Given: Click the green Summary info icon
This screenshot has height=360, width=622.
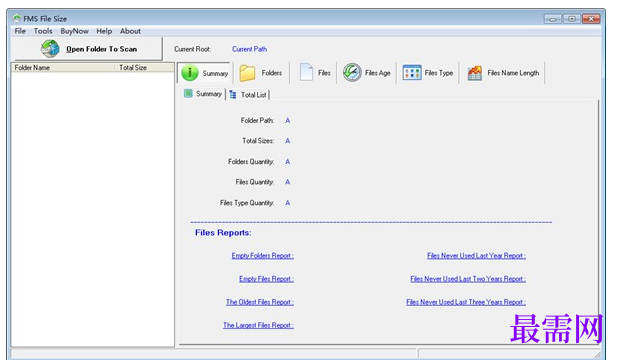Looking at the screenshot, I should tap(190, 73).
